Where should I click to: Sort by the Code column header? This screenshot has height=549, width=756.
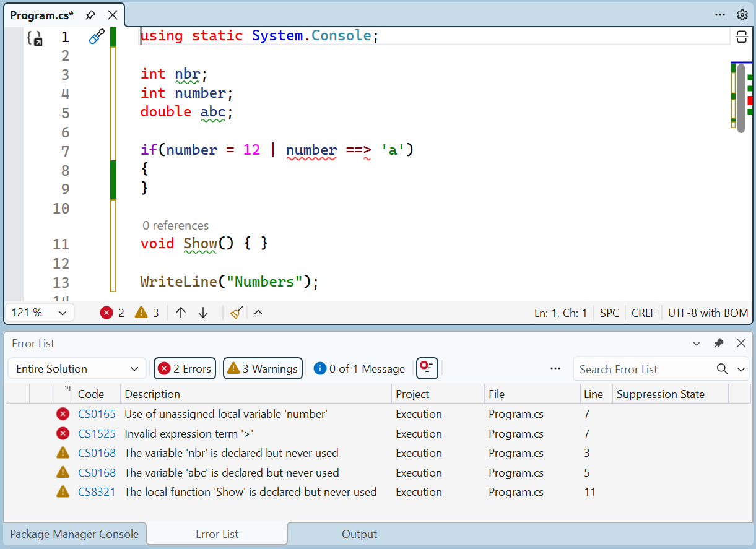point(97,394)
